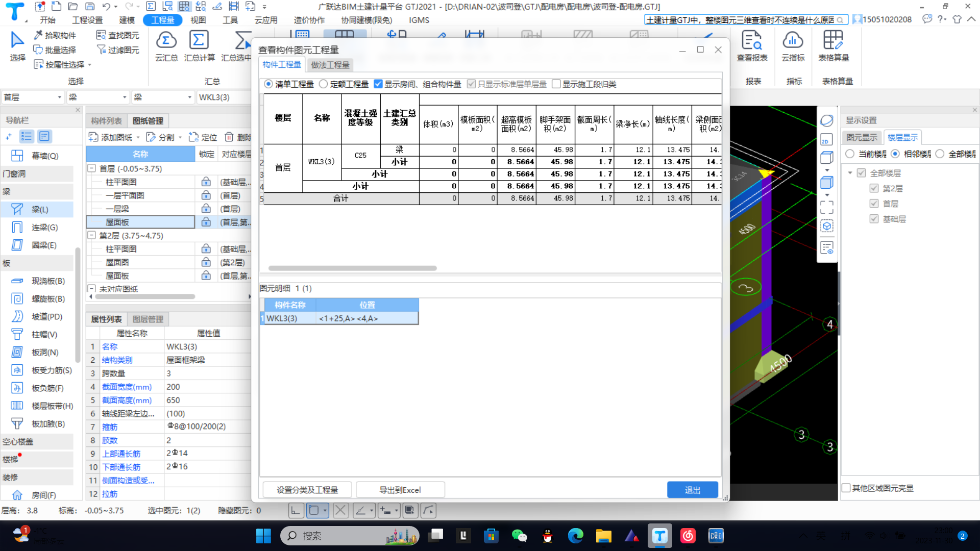This screenshot has width=980, height=551.
Task: Switch to 构件列表 tab
Action: (106, 121)
